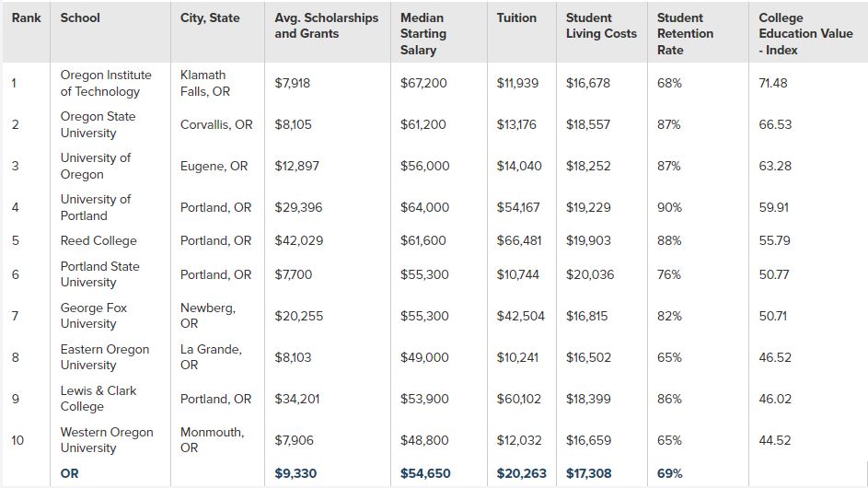Click the Student Living Costs header

coord(601,26)
